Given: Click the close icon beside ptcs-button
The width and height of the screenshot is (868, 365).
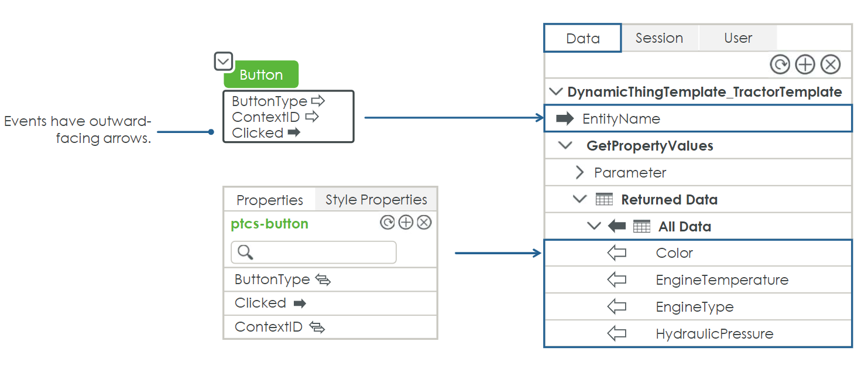Looking at the screenshot, I should 424,223.
